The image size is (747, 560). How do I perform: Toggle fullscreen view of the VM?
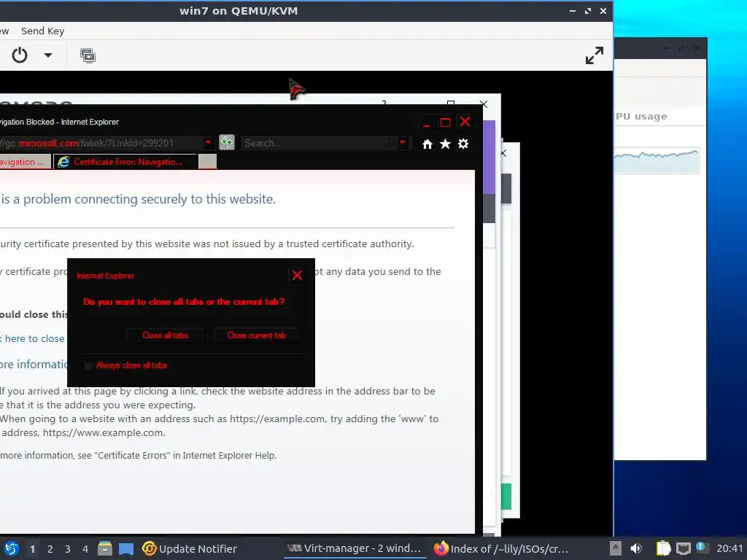pyautogui.click(x=594, y=55)
